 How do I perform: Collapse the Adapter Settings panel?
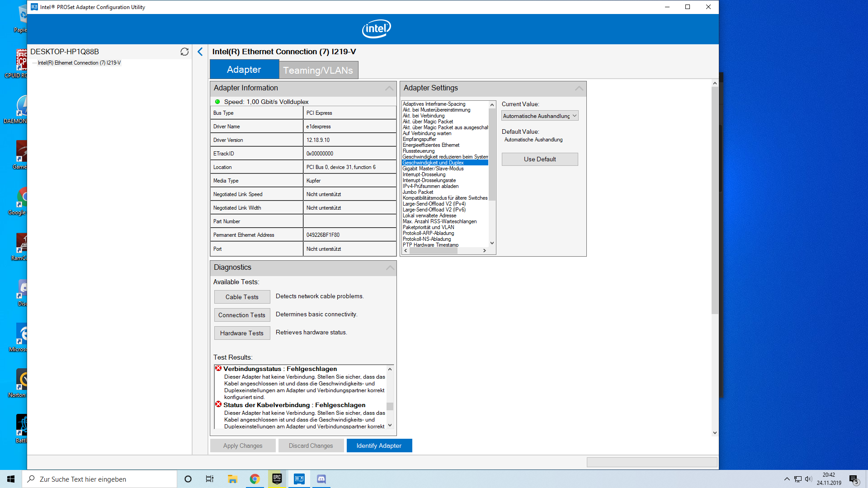(x=579, y=88)
